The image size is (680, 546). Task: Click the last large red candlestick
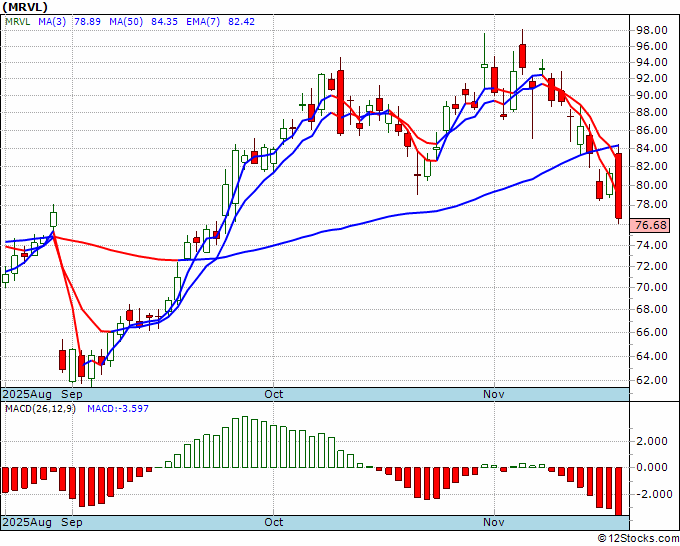pyautogui.click(x=619, y=186)
